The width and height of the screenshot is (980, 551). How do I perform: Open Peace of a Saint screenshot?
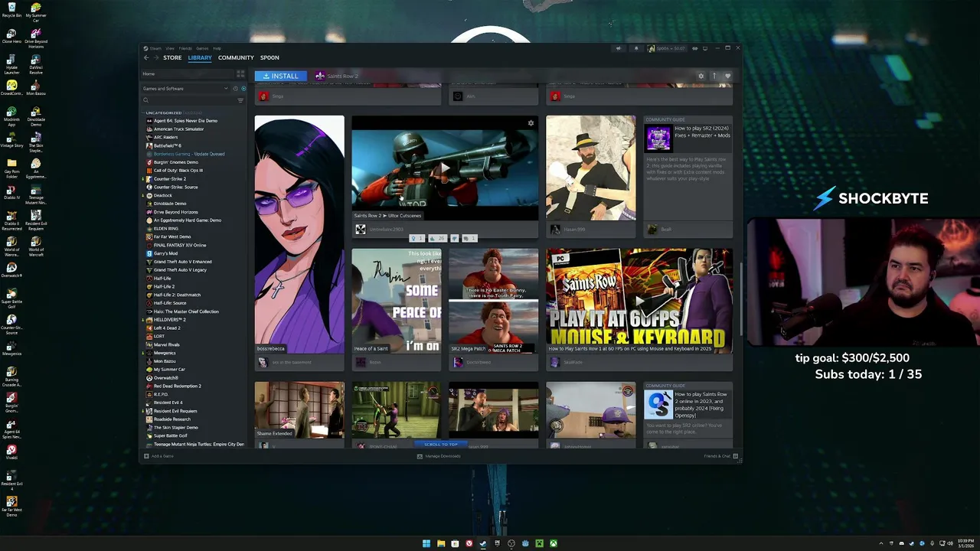point(396,301)
